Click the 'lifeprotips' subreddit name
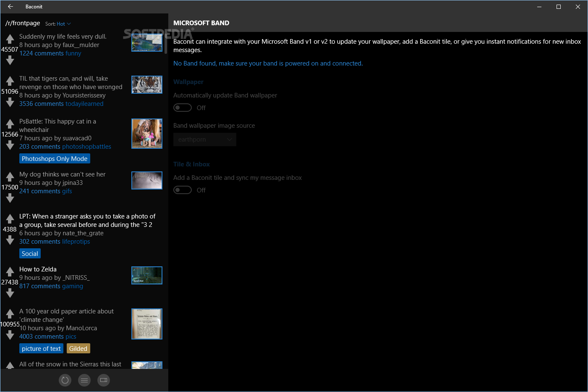The width and height of the screenshot is (588, 392). [x=76, y=242]
